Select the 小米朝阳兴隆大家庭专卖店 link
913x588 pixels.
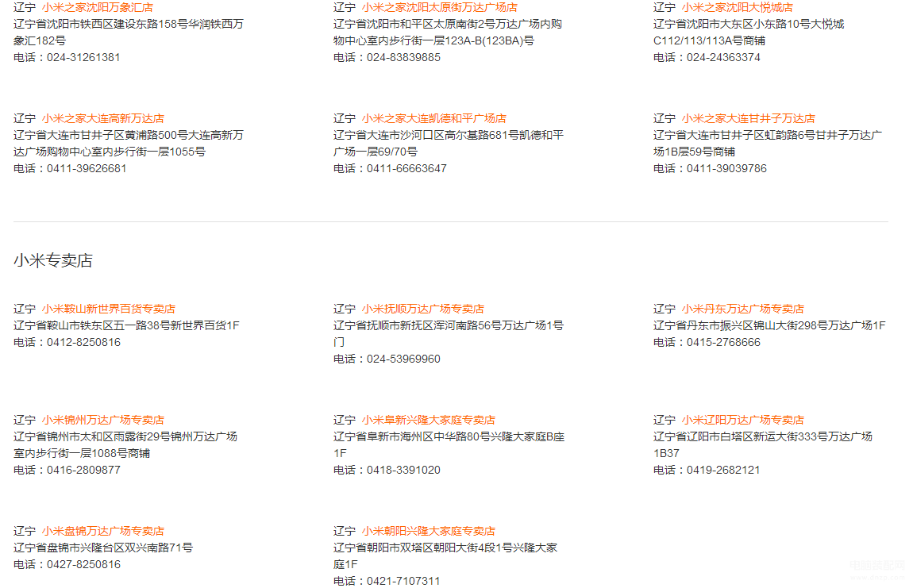pyautogui.click(x=429, y=532)
